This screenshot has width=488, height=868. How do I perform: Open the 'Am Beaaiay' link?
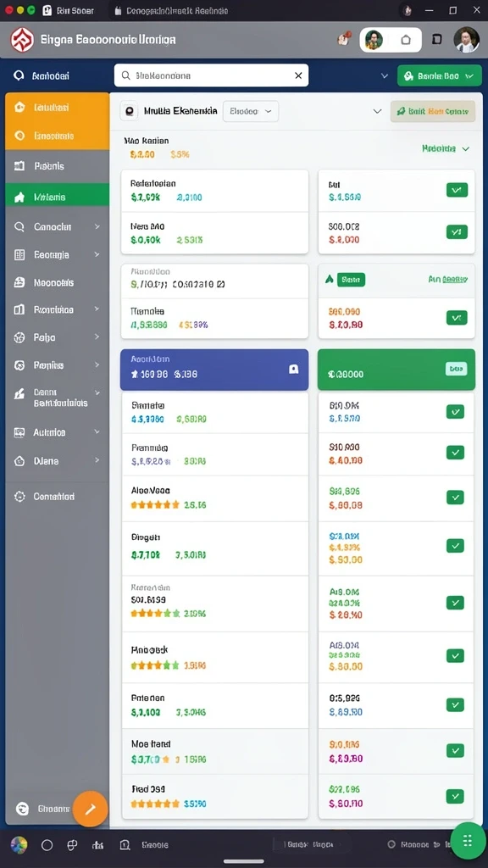click(x=447, y=280)
